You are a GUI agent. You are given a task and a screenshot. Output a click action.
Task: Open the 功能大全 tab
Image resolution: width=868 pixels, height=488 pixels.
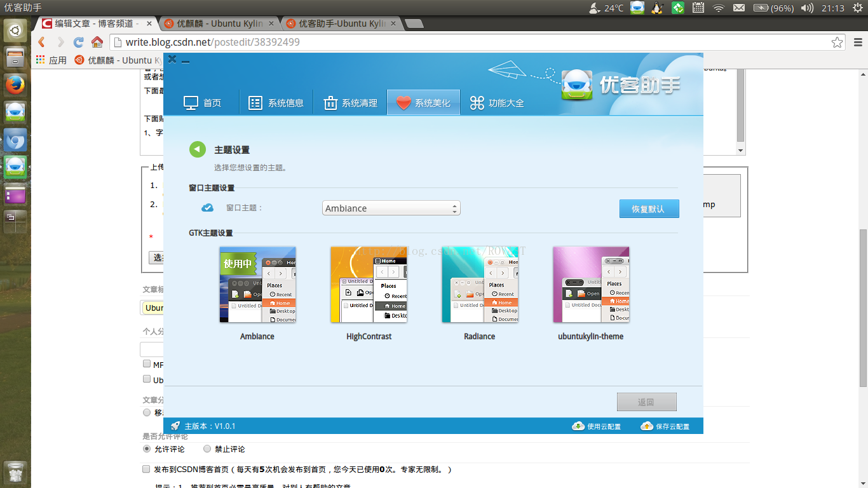tap(497, 103)
